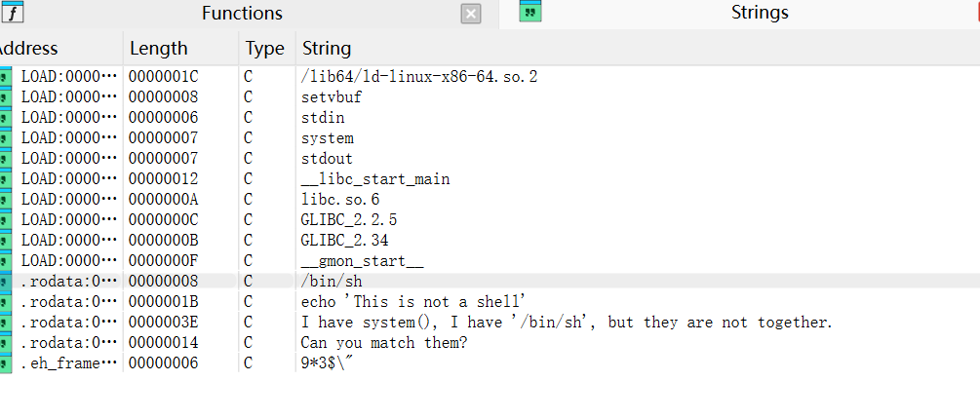Screen dimensions: 980x419
Task: Click string icon beside the setvbuf row
Action: pos(6,96)
